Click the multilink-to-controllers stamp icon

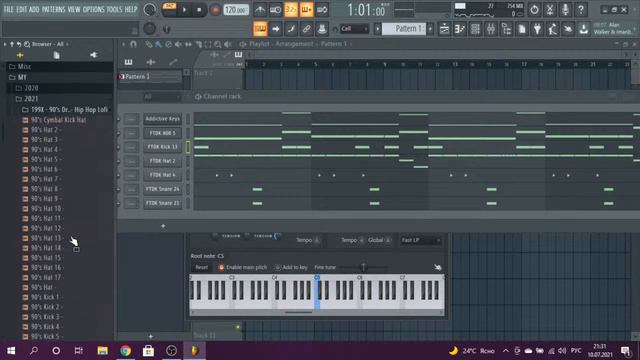322,29
